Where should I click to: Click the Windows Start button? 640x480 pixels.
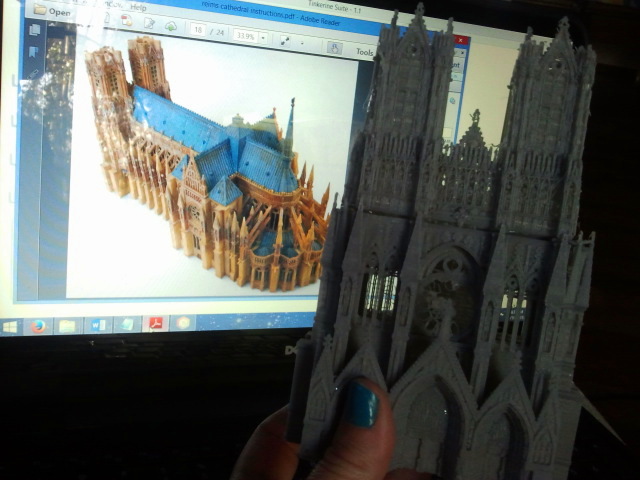point(11,326)
